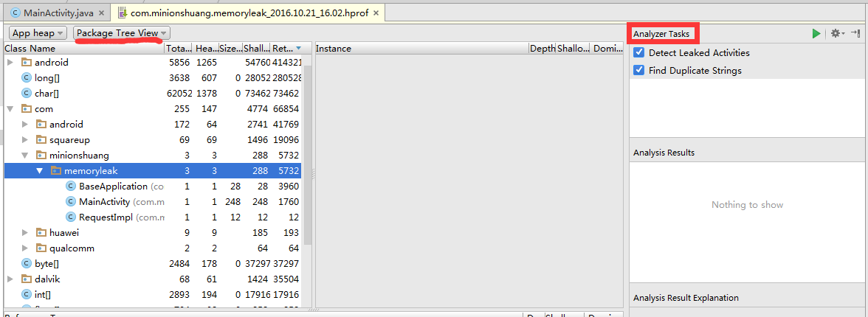The height and width of the screenshot is (317, 868).
Task: Collapse the minionshuang package
Action: click(x=25, y=156)
